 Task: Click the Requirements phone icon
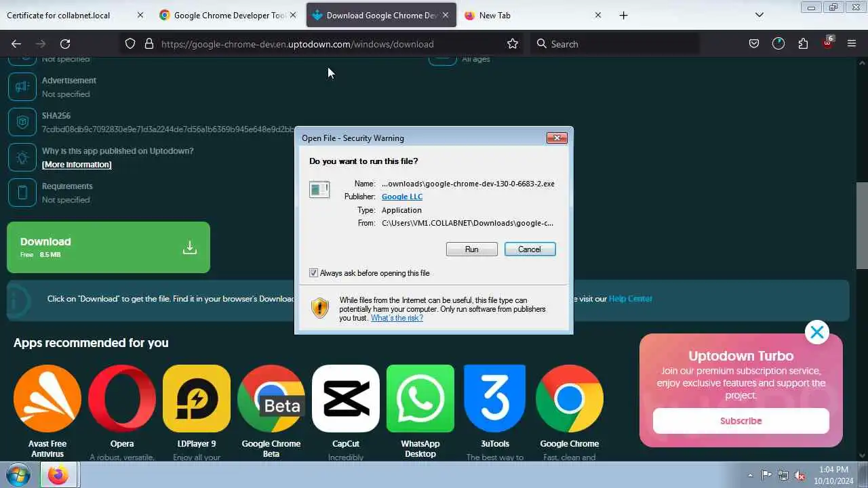tap(22, 192)
